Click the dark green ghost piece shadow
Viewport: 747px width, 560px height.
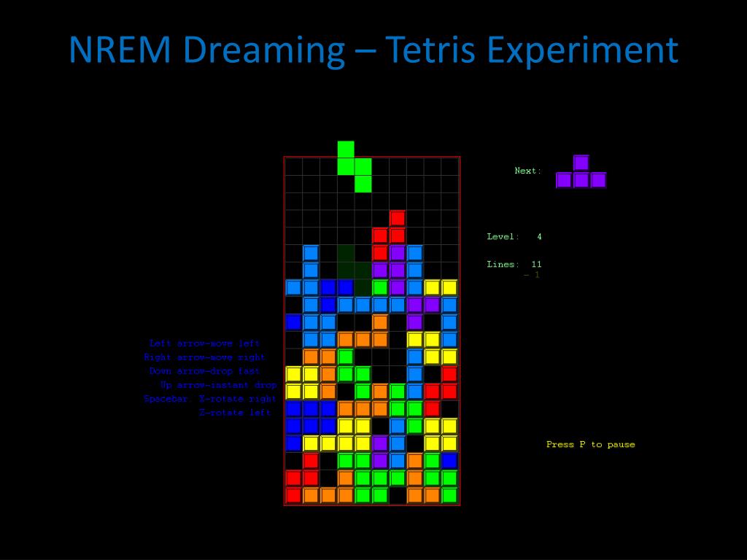(x=355, y=271)
